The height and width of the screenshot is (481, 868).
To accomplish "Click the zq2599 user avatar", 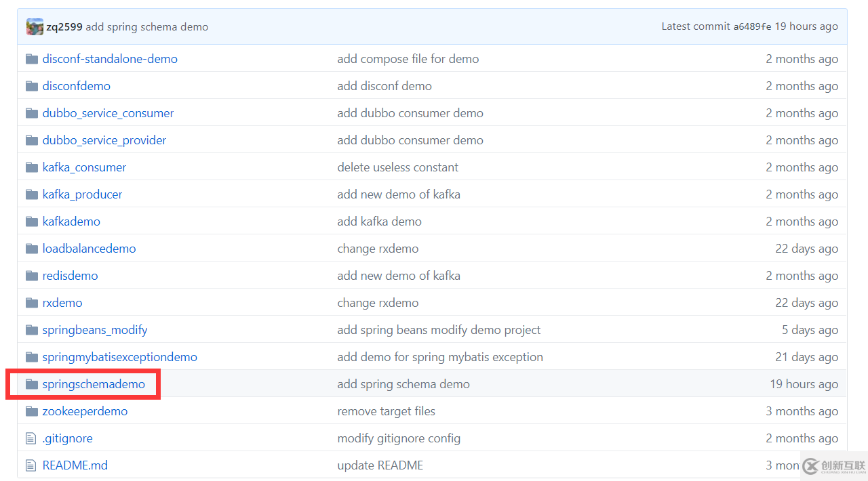I will (x=35, y=27).
